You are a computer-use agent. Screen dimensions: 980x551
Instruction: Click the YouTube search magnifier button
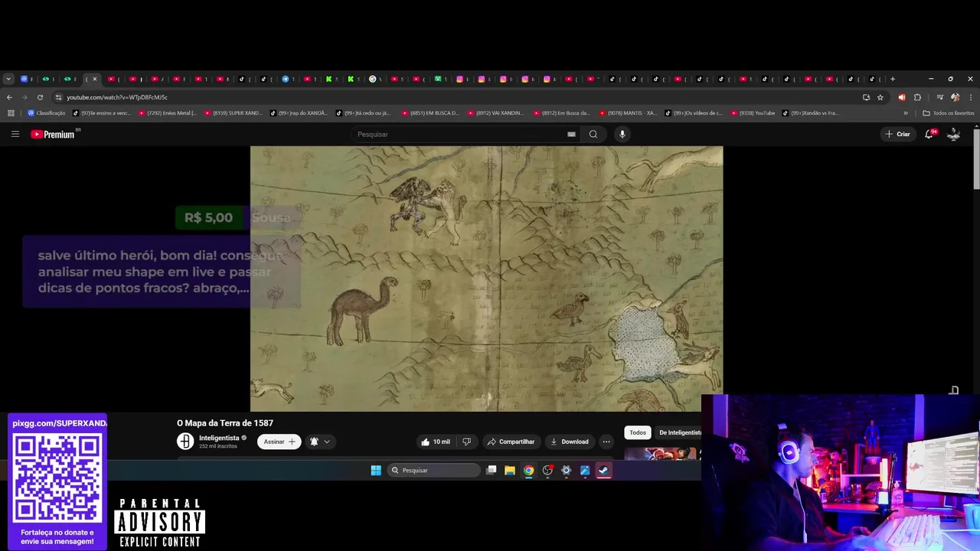pos(593,134)
